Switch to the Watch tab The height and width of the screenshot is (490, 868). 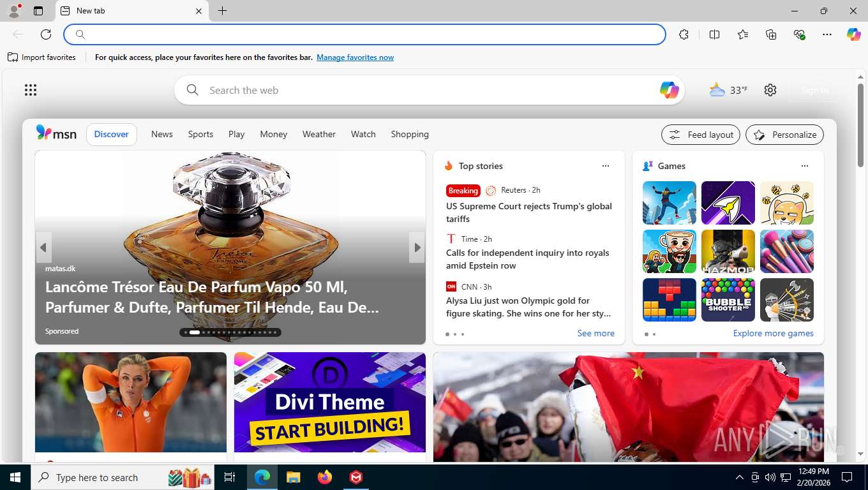pos(363,134)
